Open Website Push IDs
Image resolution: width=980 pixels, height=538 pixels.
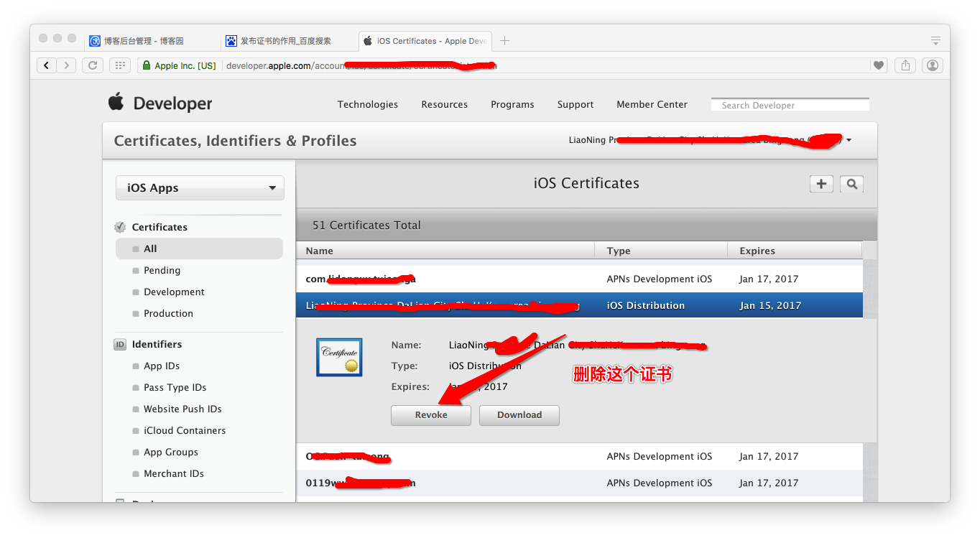click(182, 409)
